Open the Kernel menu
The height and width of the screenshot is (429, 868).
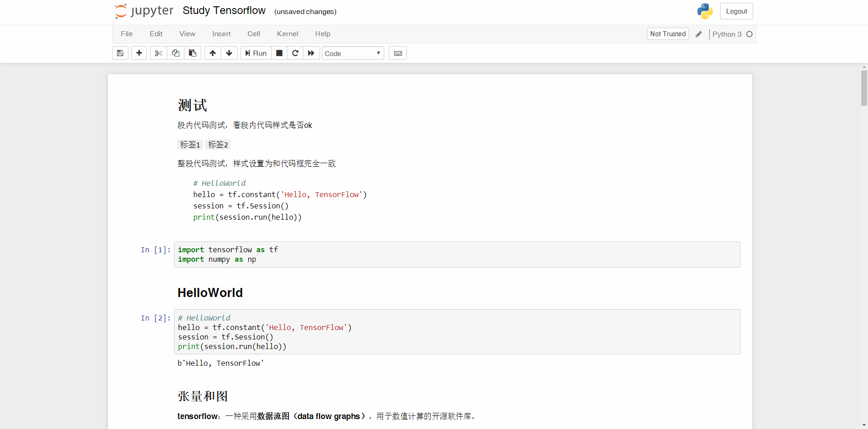[288, 34]
